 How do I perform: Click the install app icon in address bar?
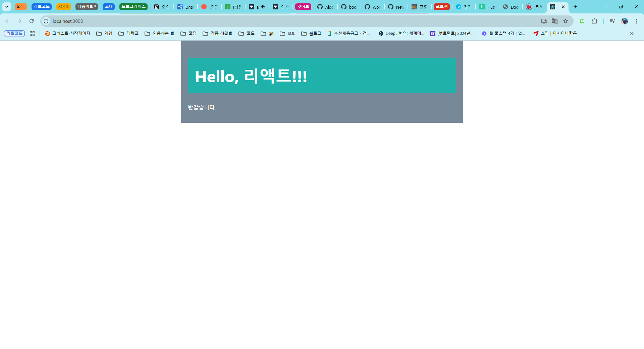[x=544, y=21]
